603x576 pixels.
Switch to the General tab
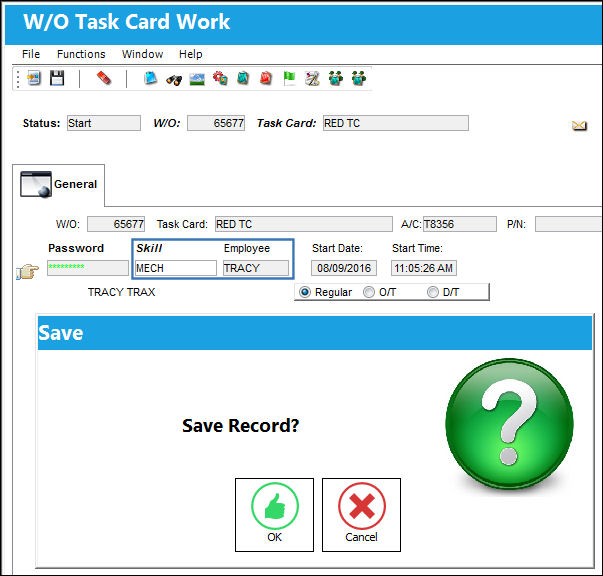(x=58, y=185)
